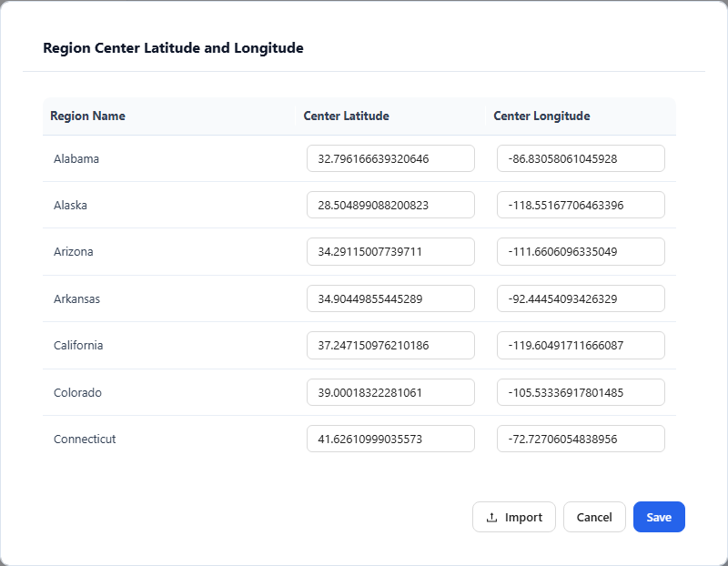Edit Alabama center longitude field
This screenshot has height=566, width=728.
coord(581,158)
